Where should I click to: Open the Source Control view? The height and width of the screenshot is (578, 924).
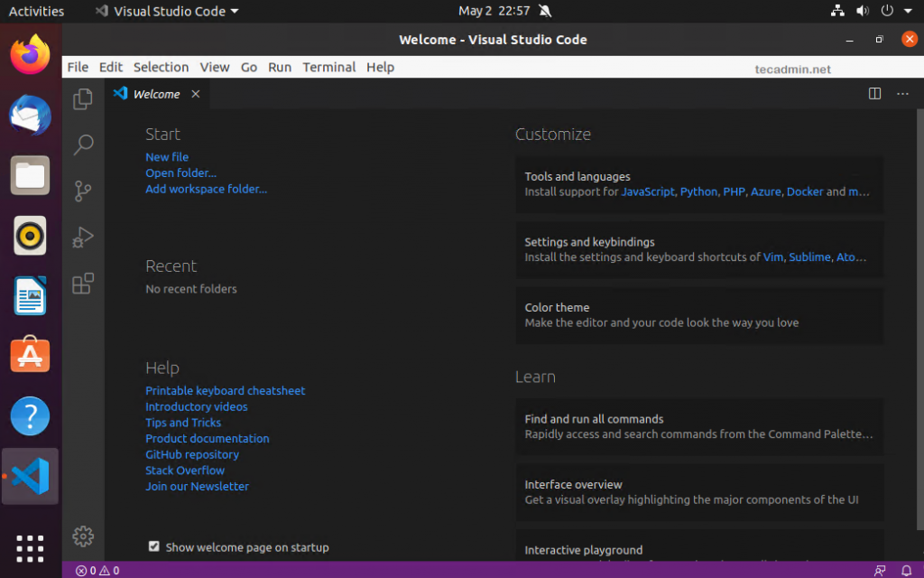83,191
